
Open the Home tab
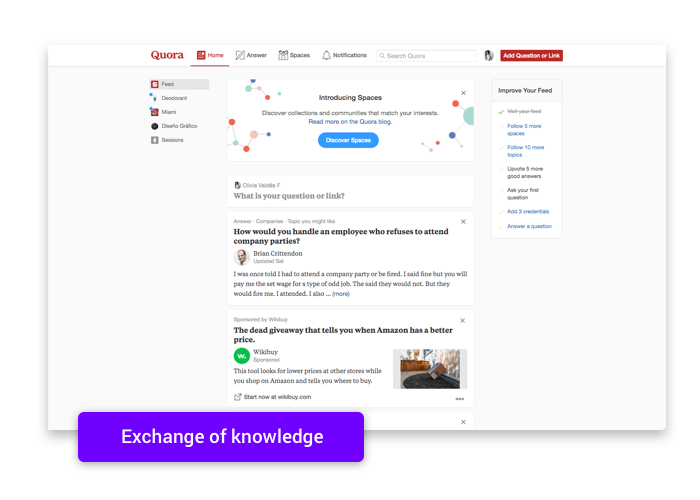click(210, 55)
